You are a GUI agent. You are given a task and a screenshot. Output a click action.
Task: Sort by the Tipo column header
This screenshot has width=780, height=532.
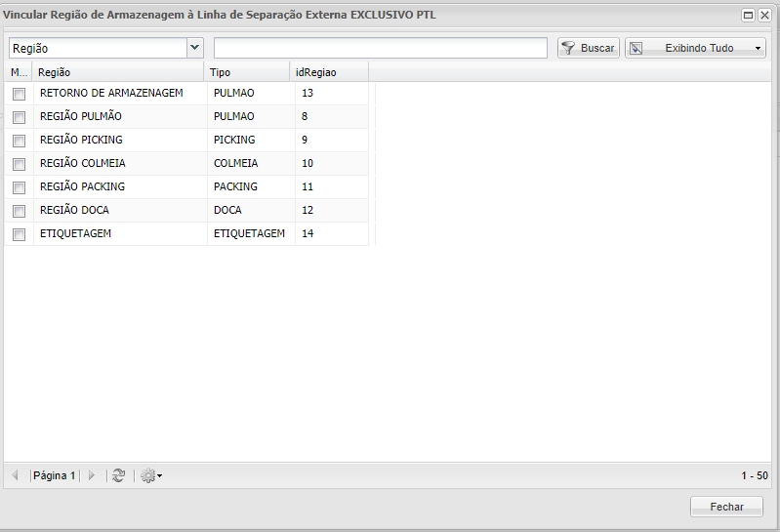point(247,72)
